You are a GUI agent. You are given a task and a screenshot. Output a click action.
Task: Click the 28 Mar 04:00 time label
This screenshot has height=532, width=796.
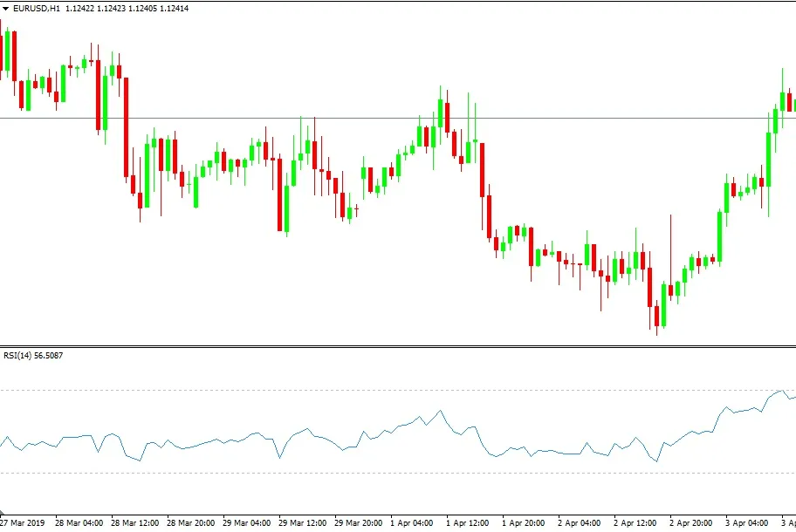pyautogui.click(x=79, y=523)
